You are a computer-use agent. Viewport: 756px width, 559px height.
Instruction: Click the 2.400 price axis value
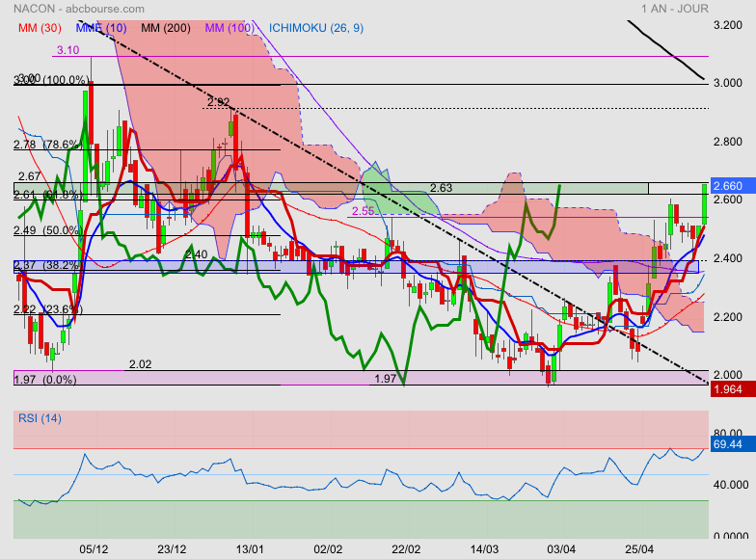728,258
